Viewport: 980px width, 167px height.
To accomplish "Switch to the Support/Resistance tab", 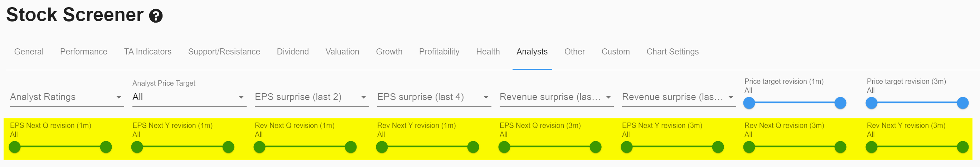I will (224, 52).
